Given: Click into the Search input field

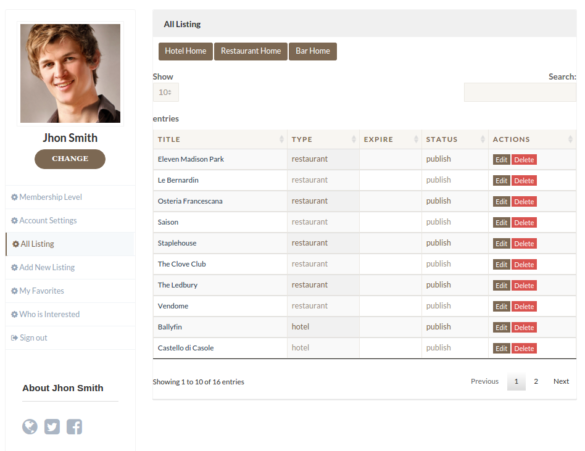Looking at the screenshot, I should [x=520, y=92].
